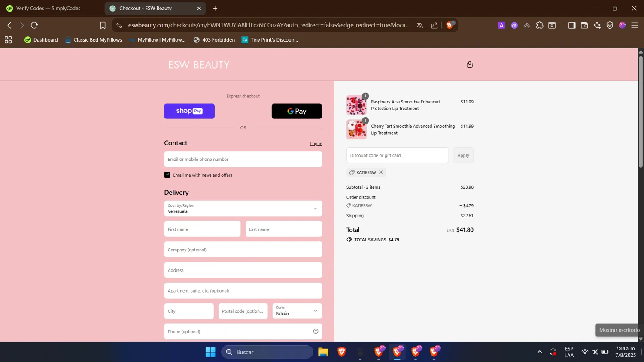The width and height of the screenshot is (644, 362).
Task: Click the taskbar Buscar search box
Action: 267,352
